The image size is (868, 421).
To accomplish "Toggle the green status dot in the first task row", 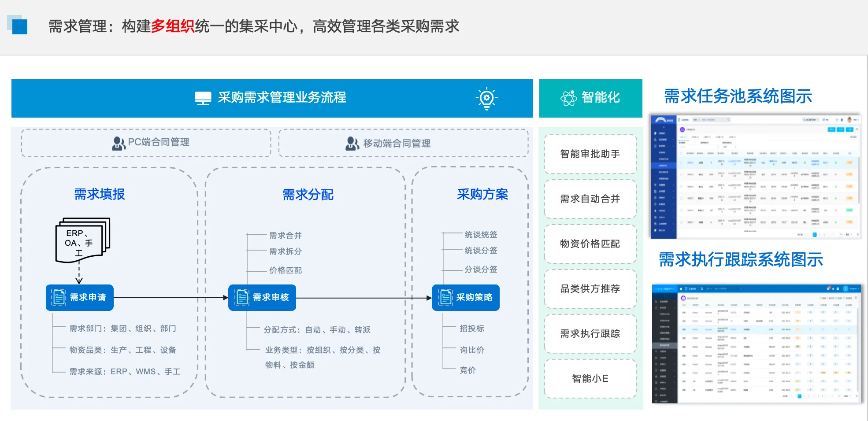I will point(836,162).
